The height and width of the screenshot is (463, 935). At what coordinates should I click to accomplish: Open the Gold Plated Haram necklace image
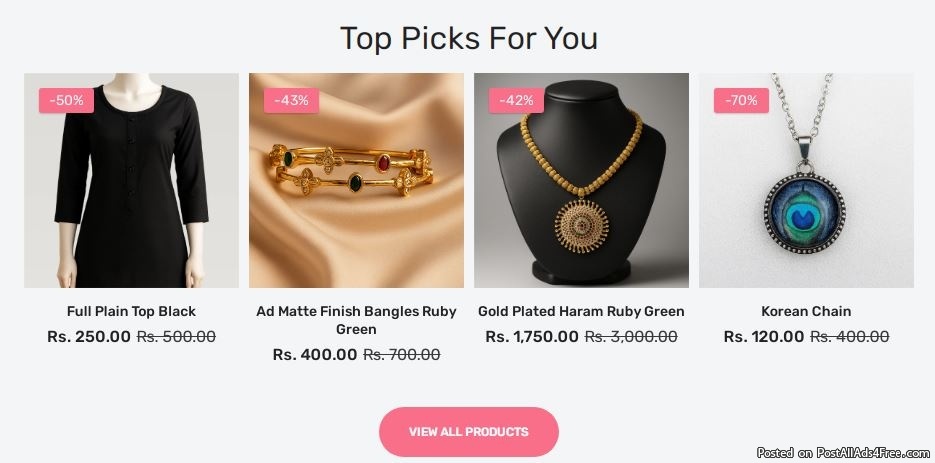581,180
